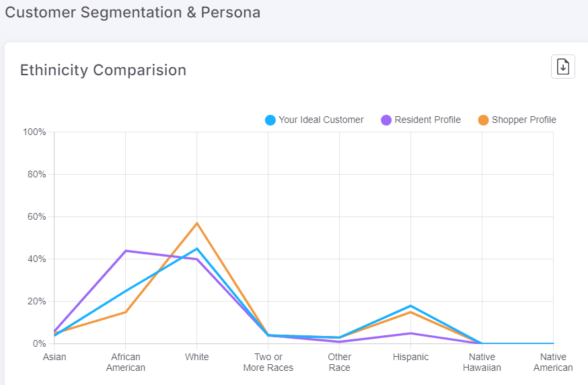Image resolution: width=588 pixels, height=385 pixels.
Task: Click the purple Resident Profile swatch
Action: (386, 120)
